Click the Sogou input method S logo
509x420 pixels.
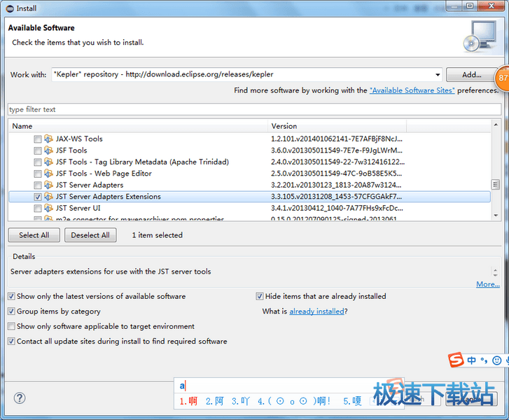[456, 360]
